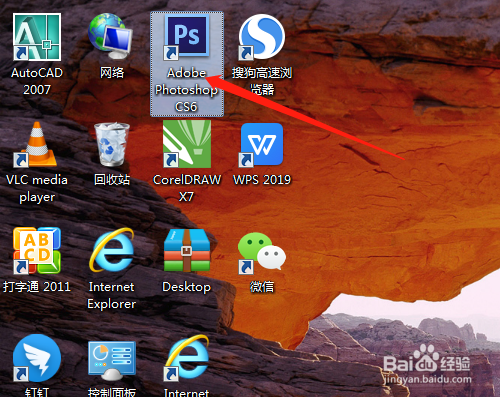Screen dimensions: 500x397
Task: Click the WPS 2019 shortcut icon
Action: tap(262, 144)
